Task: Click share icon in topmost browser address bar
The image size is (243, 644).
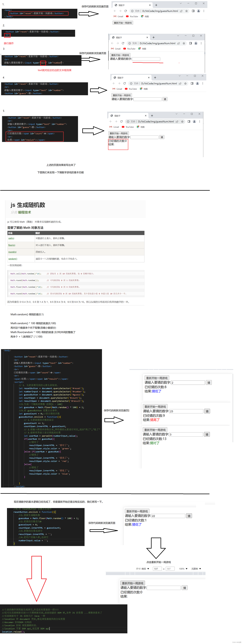Action: pyautogui.click(x=181, y=11)
